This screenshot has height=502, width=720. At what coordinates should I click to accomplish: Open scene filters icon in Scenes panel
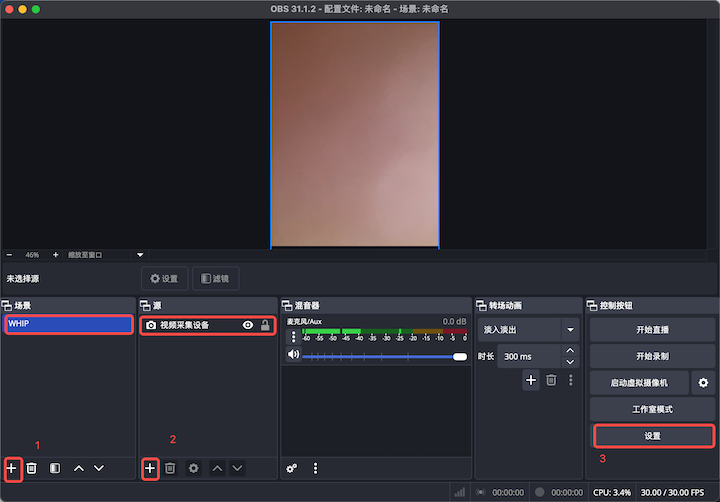click(x=55, y=468)
